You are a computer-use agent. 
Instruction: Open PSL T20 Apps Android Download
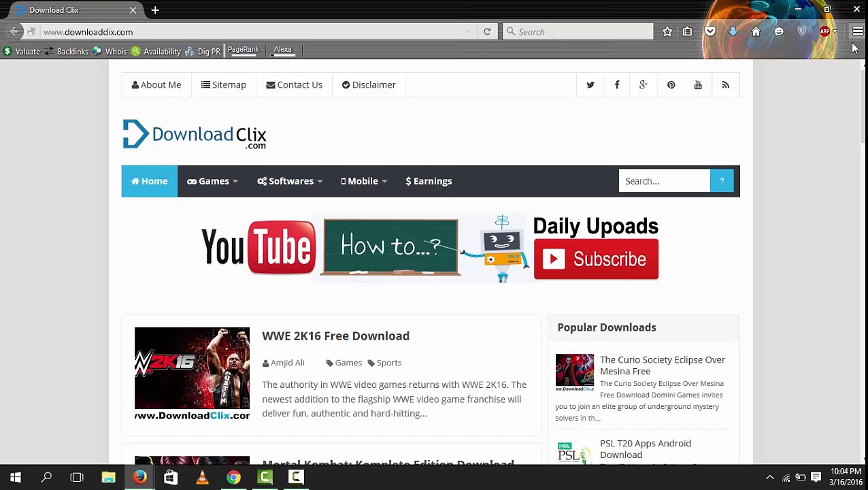[x=646, y=449]
